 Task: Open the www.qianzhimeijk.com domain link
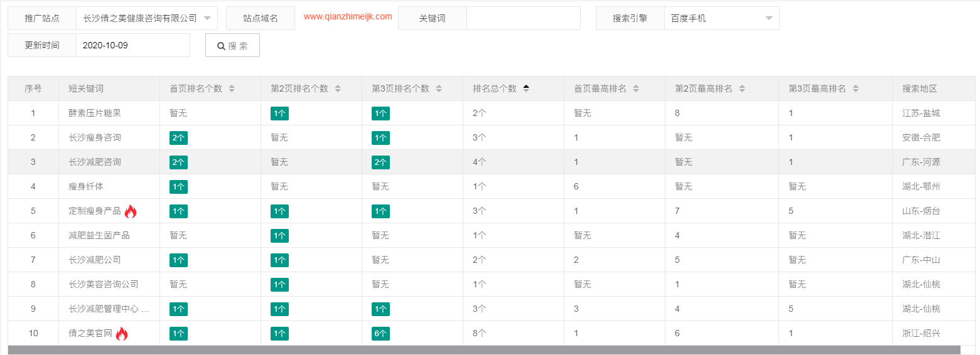pyautogui.click(x=348, y=17)
